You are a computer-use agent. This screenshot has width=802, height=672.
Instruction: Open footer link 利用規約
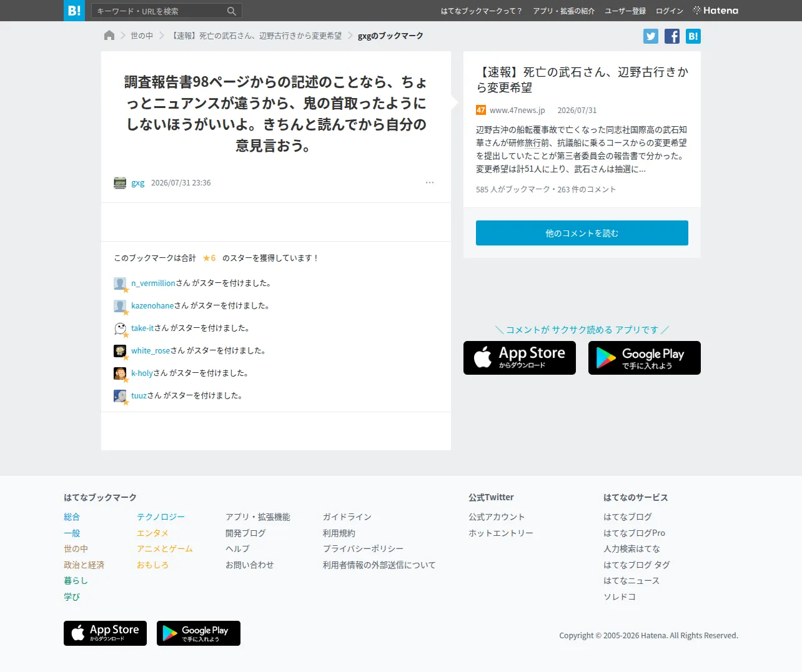(339, 533)
